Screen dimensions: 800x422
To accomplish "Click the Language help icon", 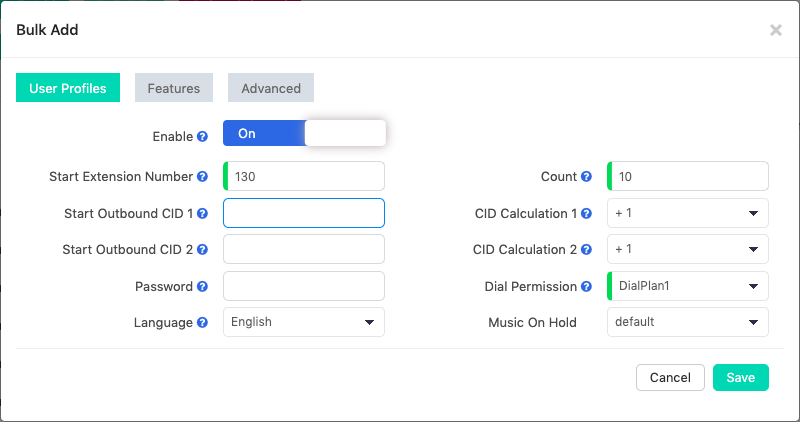I will (202, 323).
